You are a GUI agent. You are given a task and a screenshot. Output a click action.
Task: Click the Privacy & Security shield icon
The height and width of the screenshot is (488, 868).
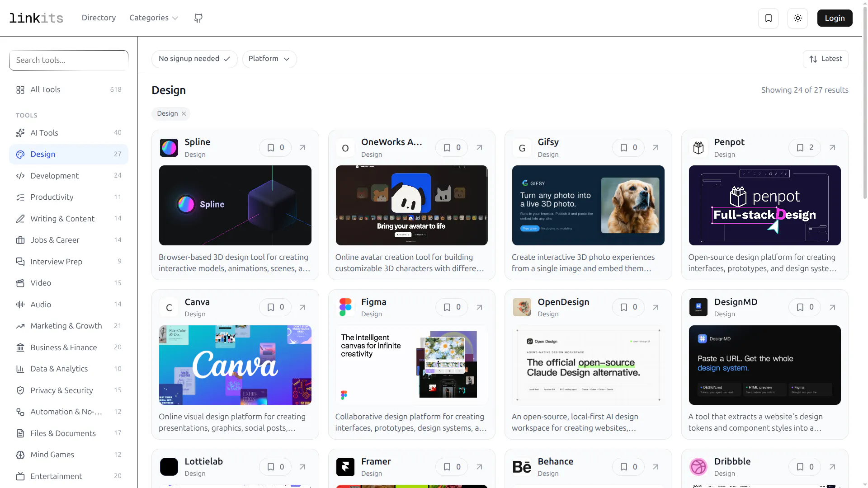tap(20, 390)
